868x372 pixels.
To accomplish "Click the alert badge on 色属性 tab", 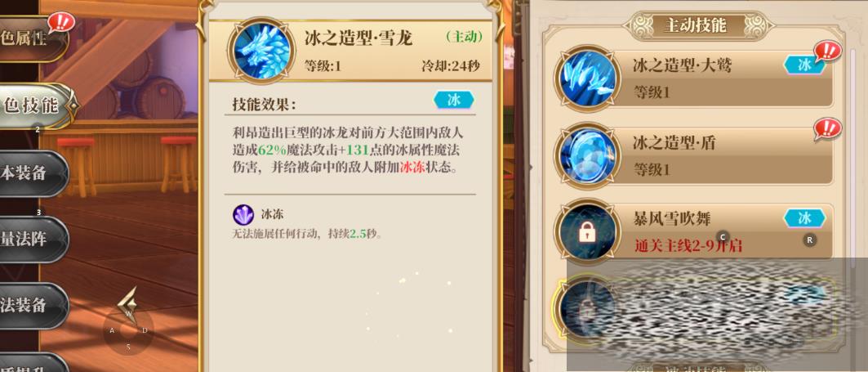I will click(61, 23).
